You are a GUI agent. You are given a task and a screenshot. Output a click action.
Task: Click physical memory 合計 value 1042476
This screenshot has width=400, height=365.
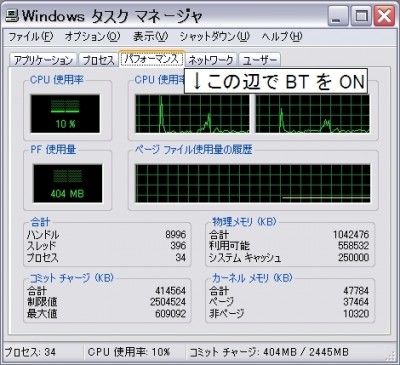point(351,234)
